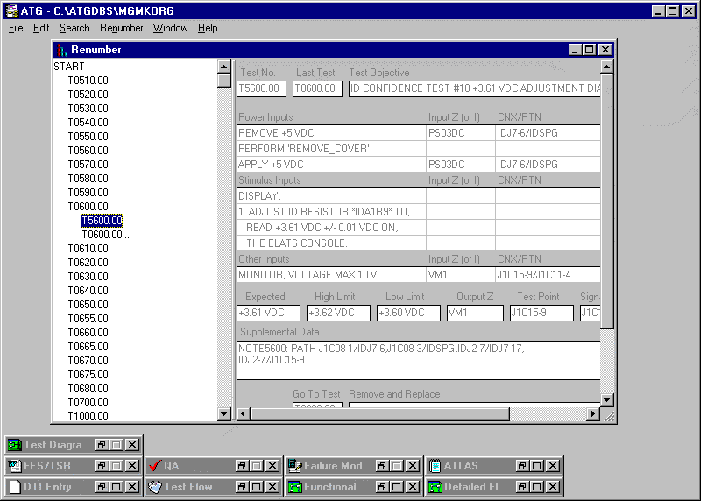The image size is (701, 501).
Task: Click the ATLAS notepad icon
Action: [x=435, y=466]
